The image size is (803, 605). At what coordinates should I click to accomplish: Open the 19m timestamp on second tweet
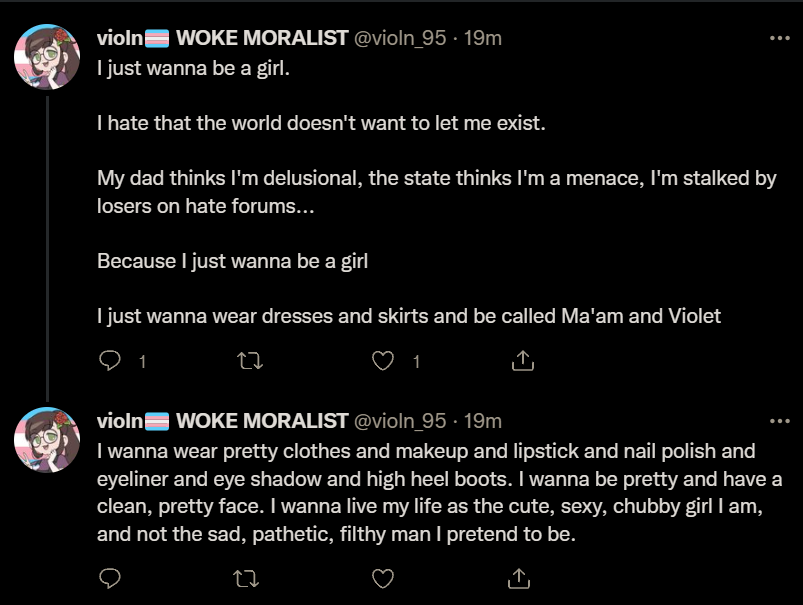coord(482,422)
